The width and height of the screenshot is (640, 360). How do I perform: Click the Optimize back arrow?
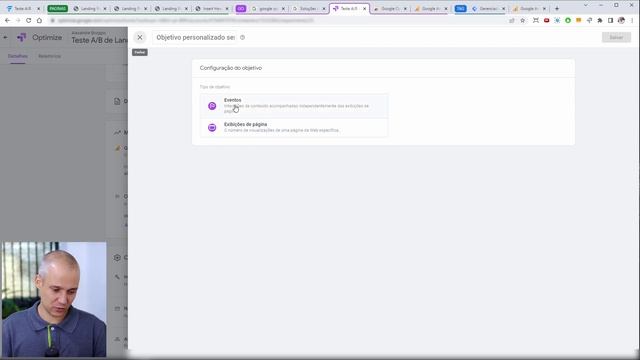click(x=5, y=37)
